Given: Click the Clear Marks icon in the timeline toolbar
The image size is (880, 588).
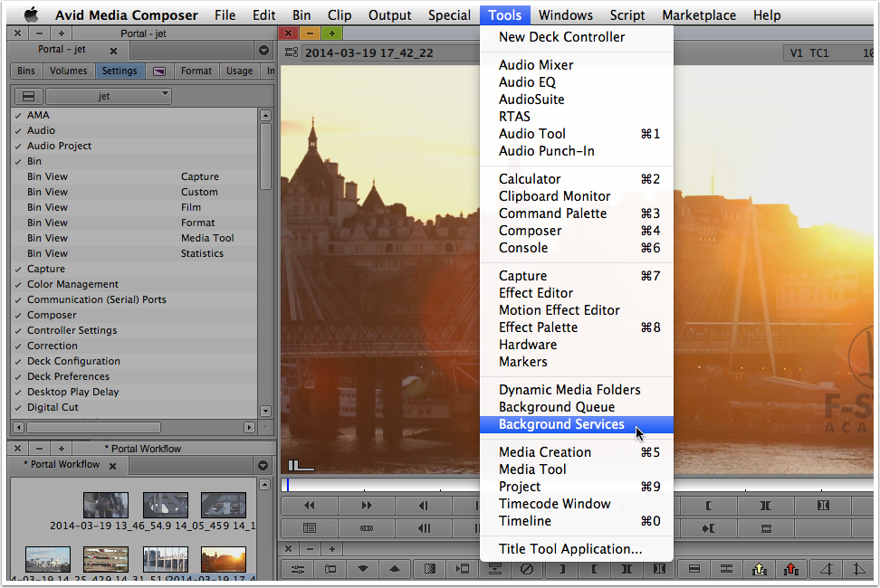Looking at the screenshot, I should [659, 569].
